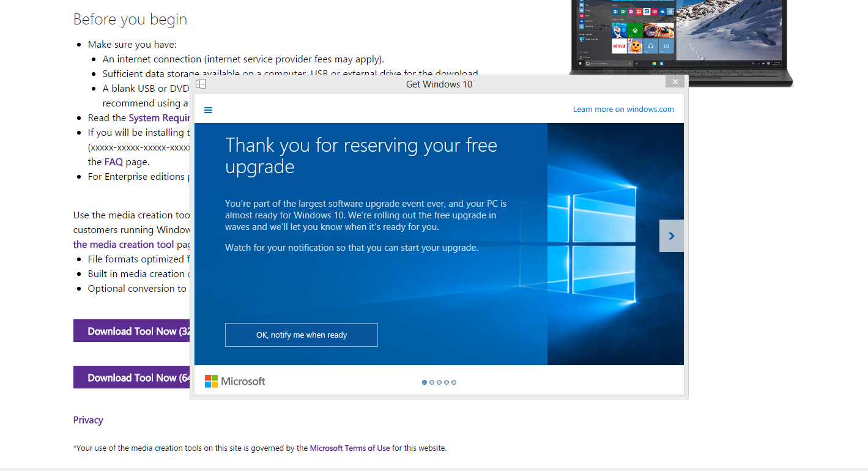Visit 'the media creation tool' page link
868x471 pixels.
coord(124,245)
